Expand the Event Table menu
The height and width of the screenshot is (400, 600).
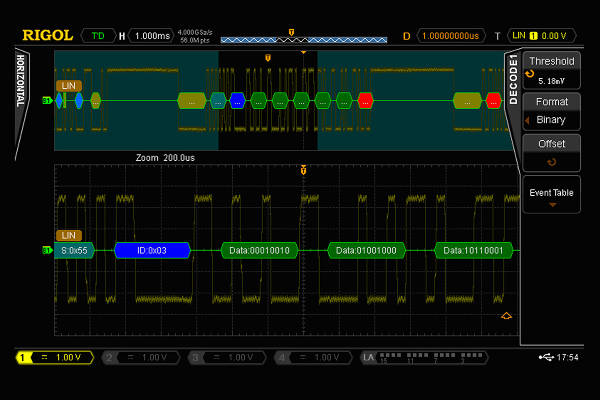tap(551, 195)
